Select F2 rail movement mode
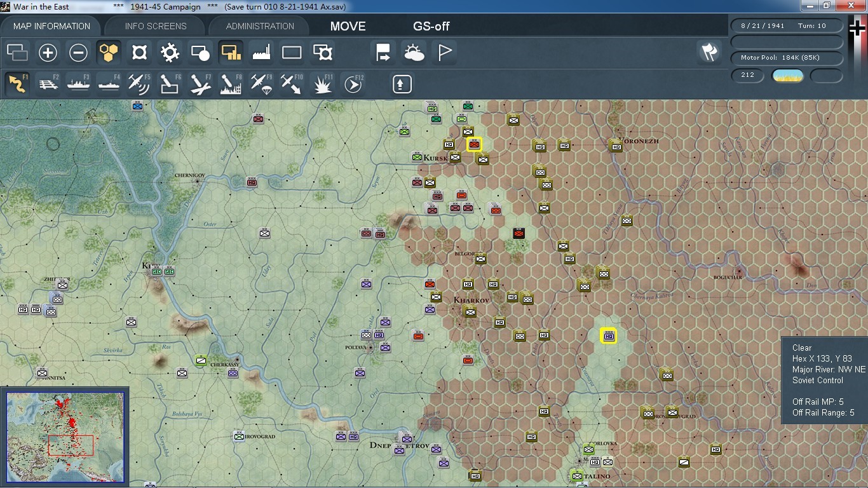 pos(48,83)
